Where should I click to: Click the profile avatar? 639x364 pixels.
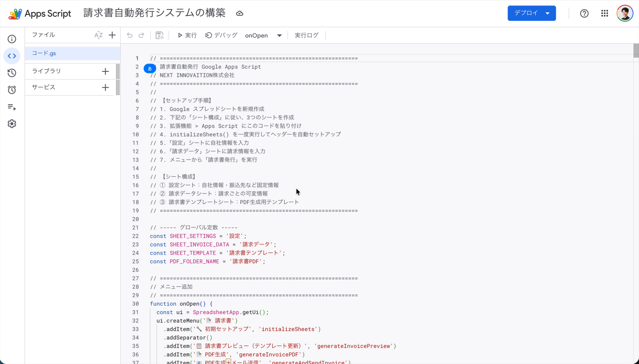(x=625, y=13)
